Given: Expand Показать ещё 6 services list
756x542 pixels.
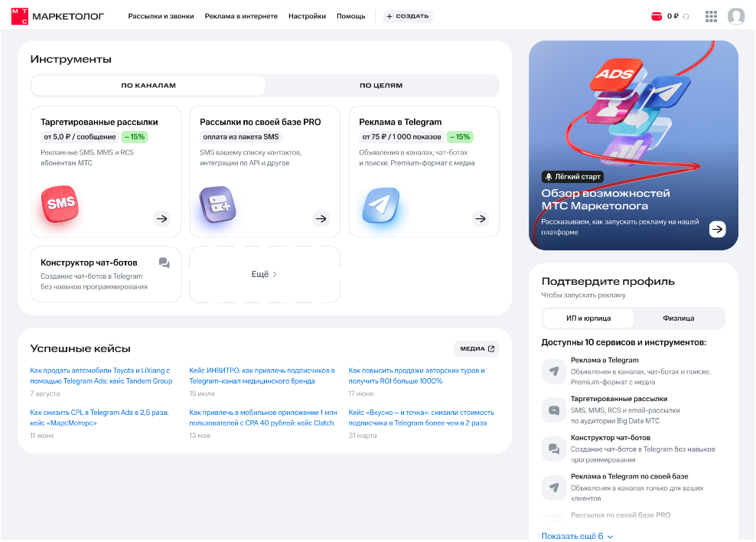Looking at the screenshot, I should pos(577,536).
